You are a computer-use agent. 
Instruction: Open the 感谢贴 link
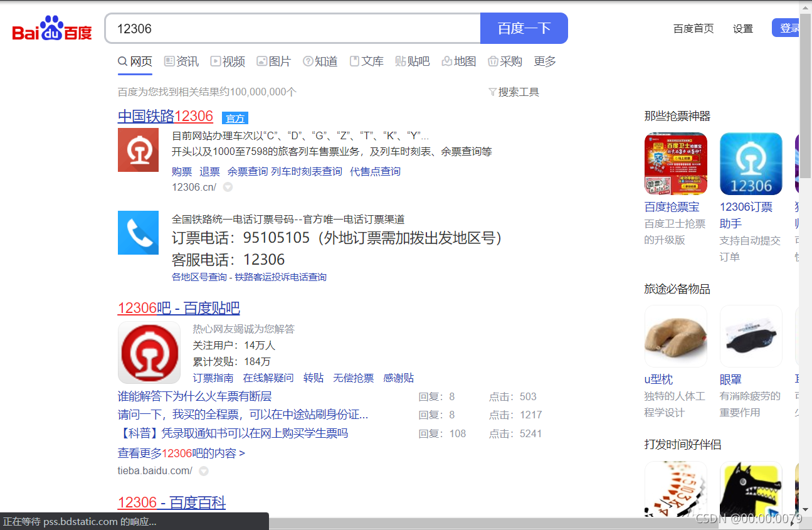(x=399, y=378)
